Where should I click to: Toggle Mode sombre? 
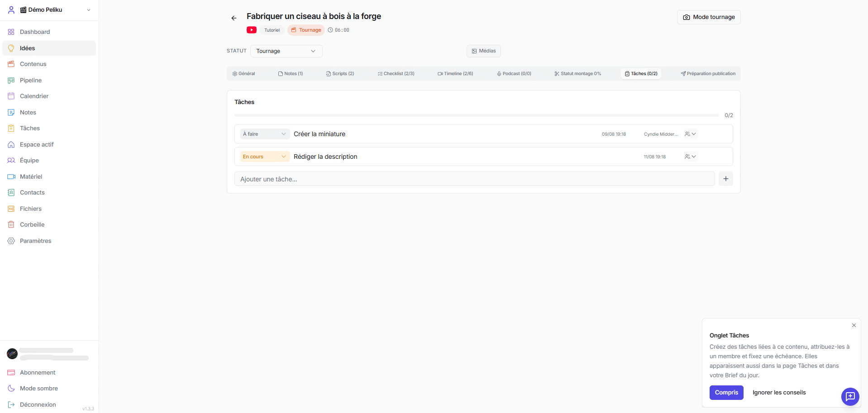pyautogui.click(x=49, y=389)
